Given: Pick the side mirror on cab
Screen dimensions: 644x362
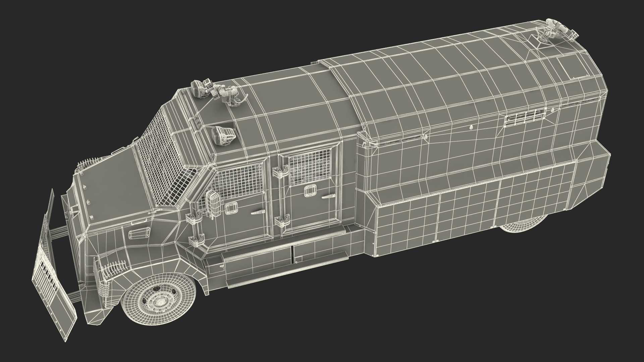Looking at the screenshot, I should click(x=214, y=203).
